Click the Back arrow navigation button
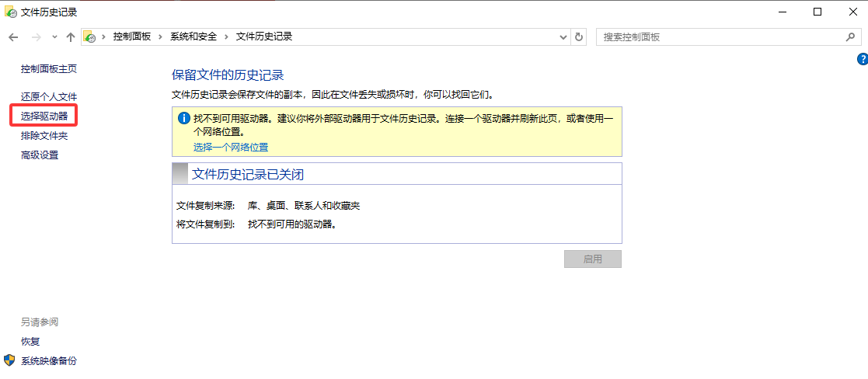This screenshot has width=868, height=379. 14,37
